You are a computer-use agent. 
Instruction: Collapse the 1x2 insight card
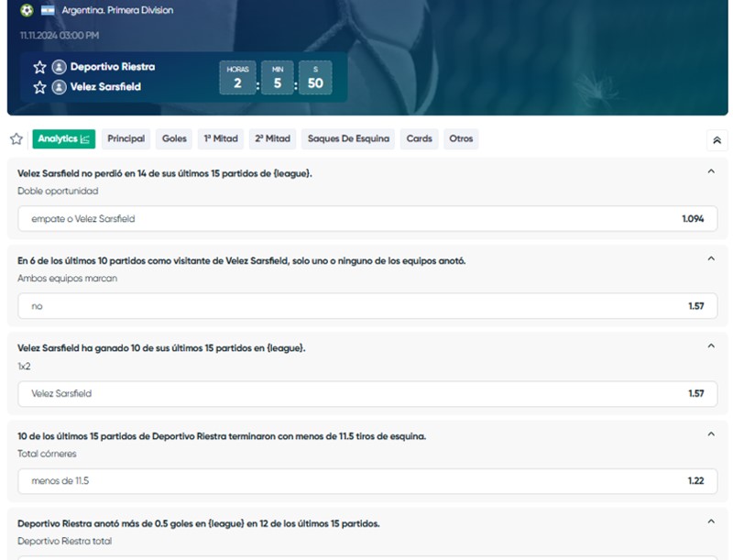tap(711, 346)
